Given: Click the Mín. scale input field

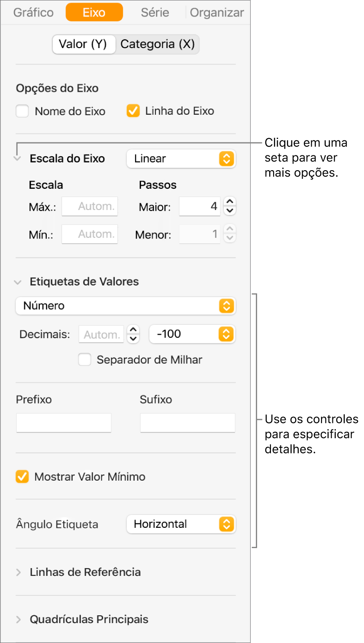Looking at the screenshot, I should click(x=90, y=234).
